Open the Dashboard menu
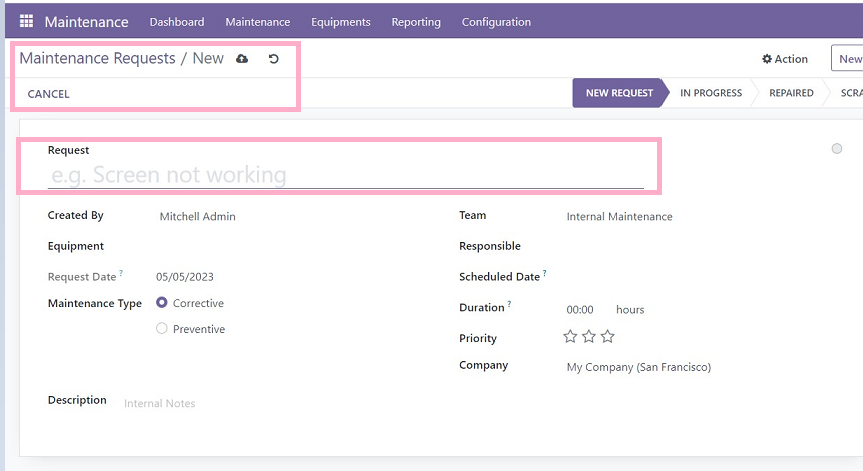The width and height of the screenshot is (863, 471). coord(177,22)
